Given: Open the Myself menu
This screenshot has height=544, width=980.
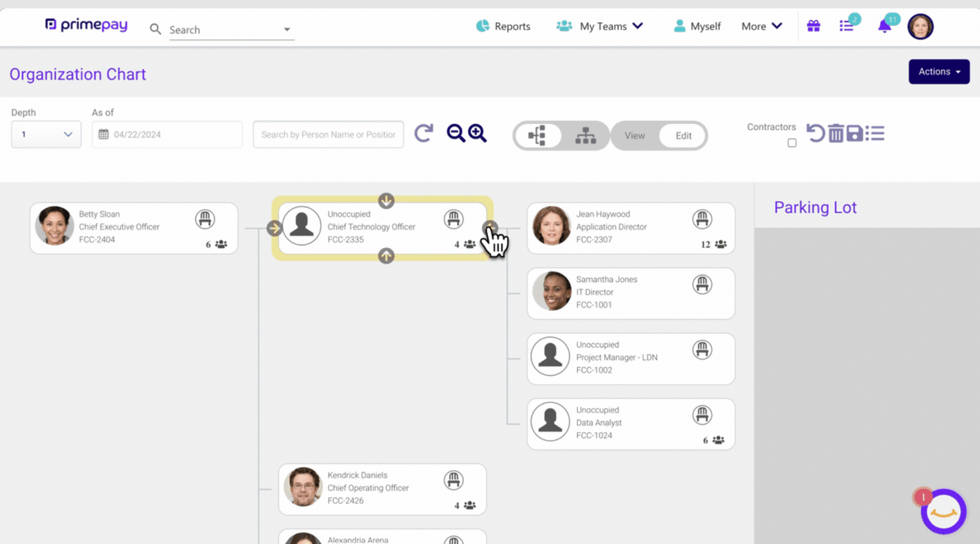Looking at the screenshot, I should [697, 26].
